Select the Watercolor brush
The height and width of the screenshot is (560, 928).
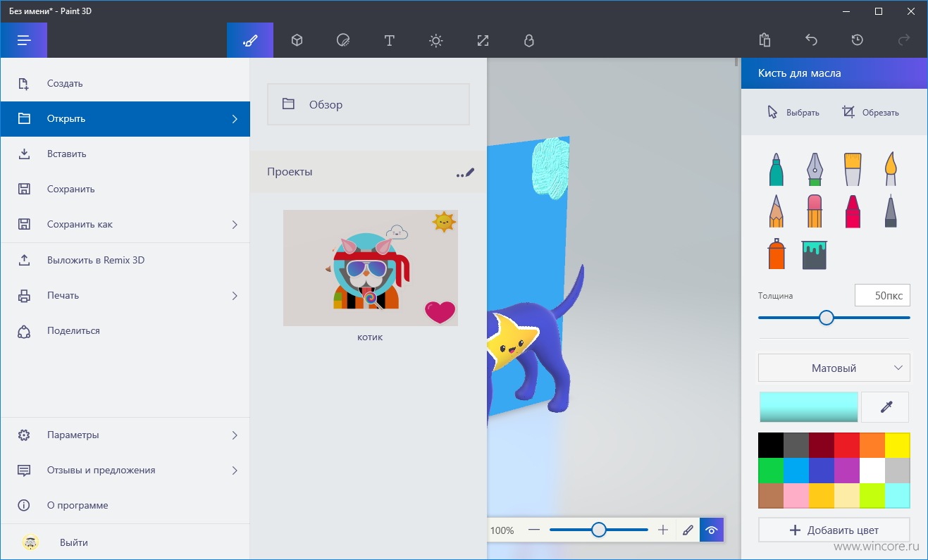[x=891, y=170]
